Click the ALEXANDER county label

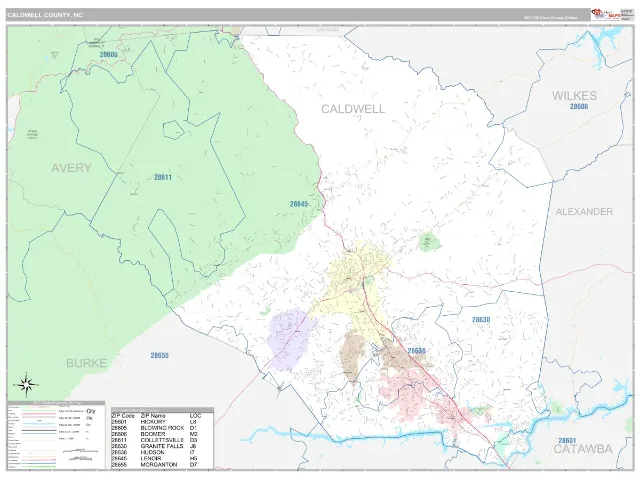tap(584, 211)
